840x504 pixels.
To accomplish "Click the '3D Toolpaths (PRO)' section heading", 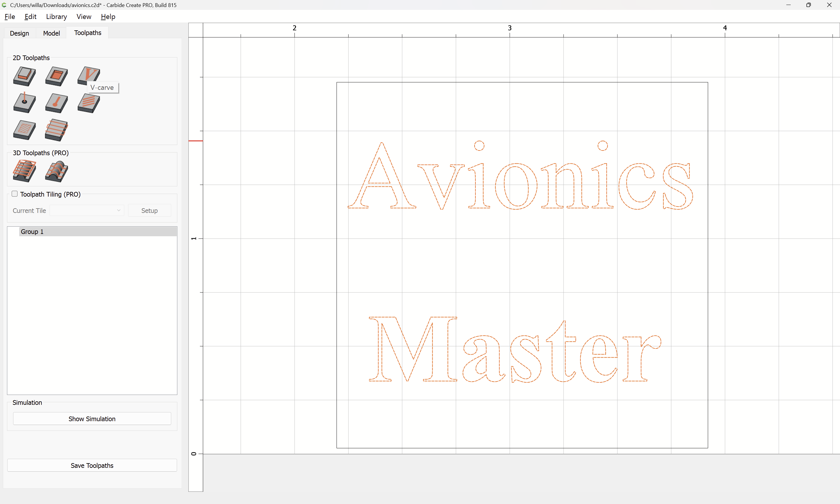I will [41, 153].
